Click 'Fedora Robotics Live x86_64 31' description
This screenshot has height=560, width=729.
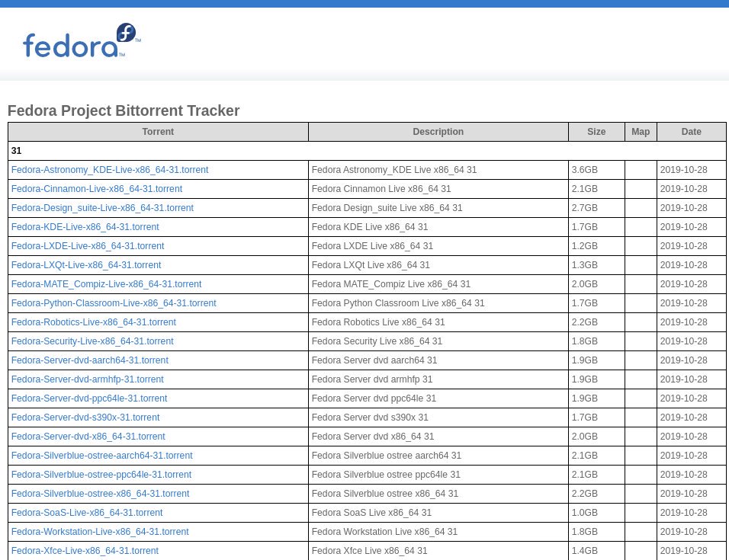click(378, 322)
